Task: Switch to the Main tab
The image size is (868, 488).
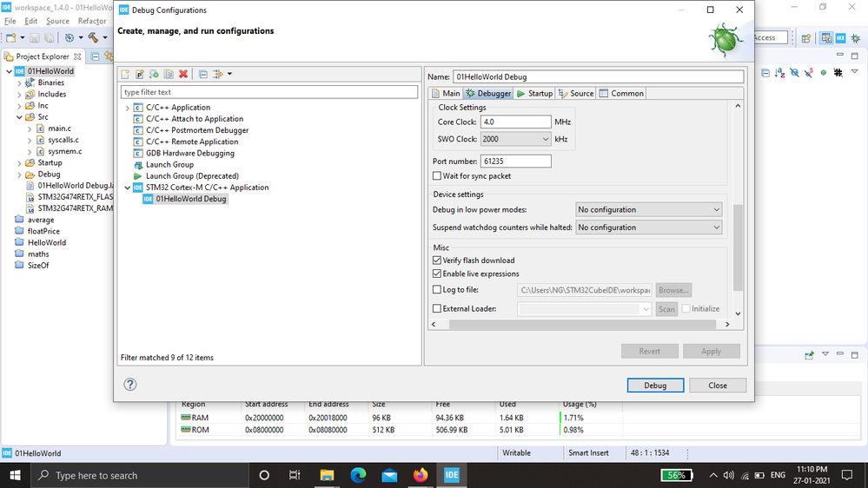Action: pyautogui.click(x=447, y=94)
